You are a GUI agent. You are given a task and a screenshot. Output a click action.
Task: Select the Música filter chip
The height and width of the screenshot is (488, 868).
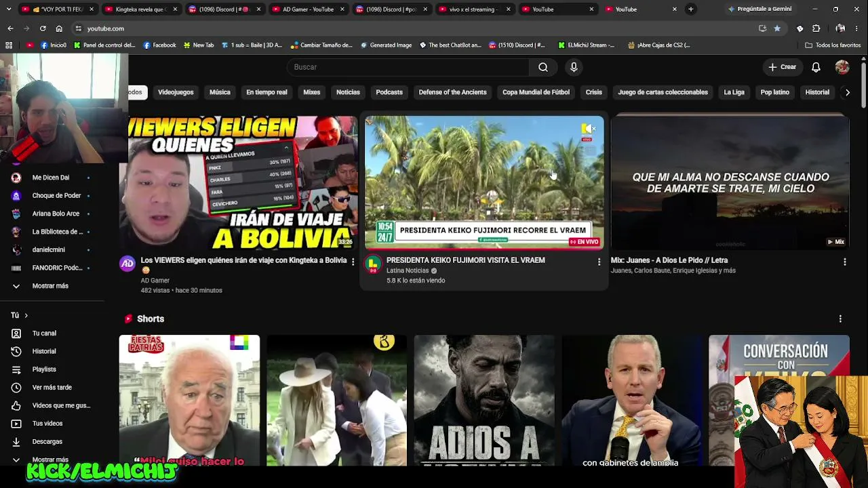pos(220,92)
